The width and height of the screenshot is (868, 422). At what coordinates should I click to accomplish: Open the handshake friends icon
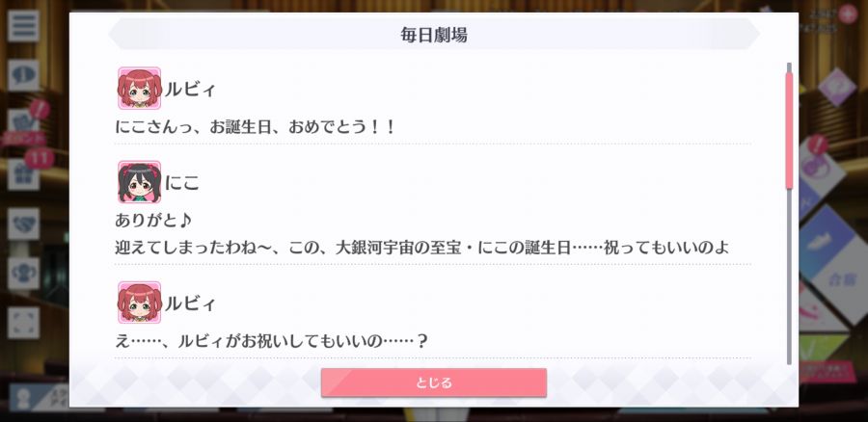[x=23, y=224]
